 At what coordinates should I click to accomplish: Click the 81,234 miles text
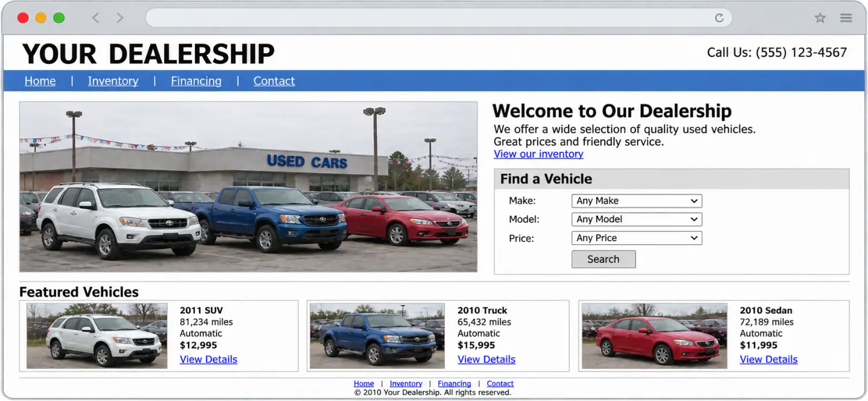(x=206, y=322)
